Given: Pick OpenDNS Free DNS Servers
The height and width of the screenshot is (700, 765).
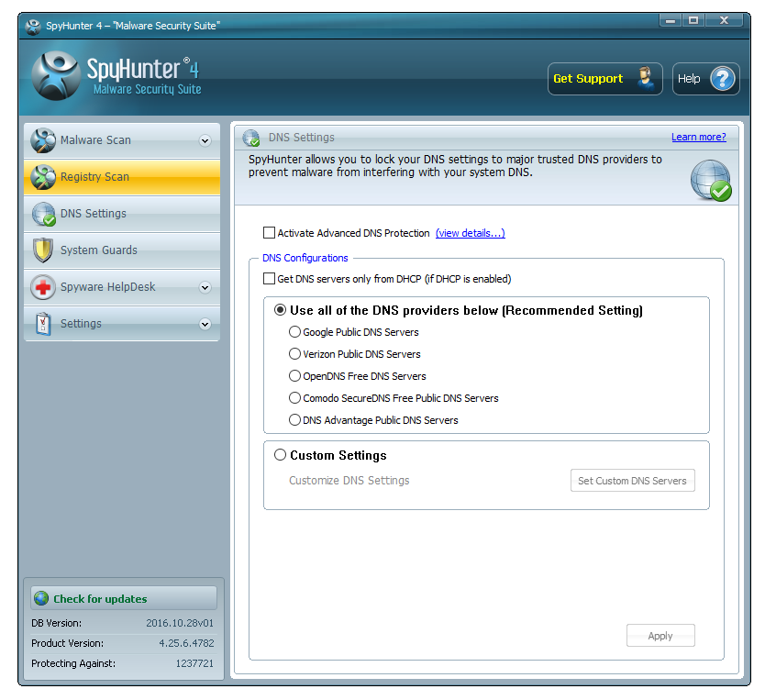Looking at the screenshot, I should (x=294, y=375).
